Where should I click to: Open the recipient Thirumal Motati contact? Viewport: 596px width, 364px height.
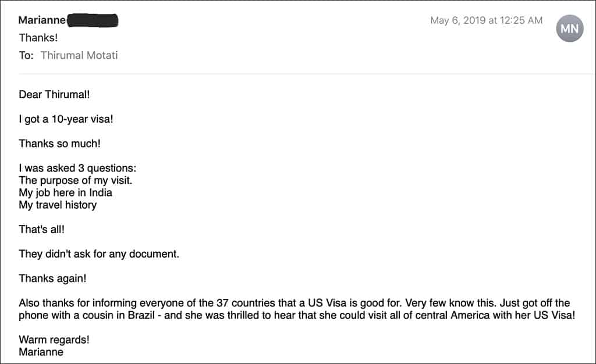pos(79,55)
